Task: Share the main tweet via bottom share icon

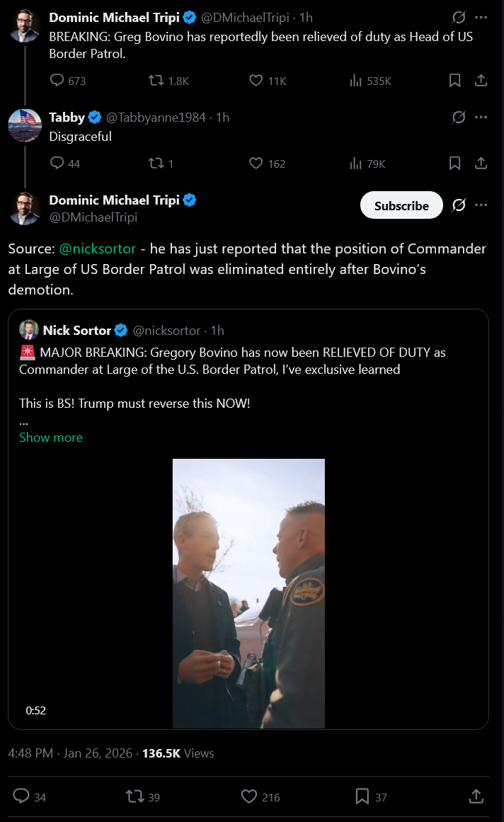Action: [x=476, y=797]
